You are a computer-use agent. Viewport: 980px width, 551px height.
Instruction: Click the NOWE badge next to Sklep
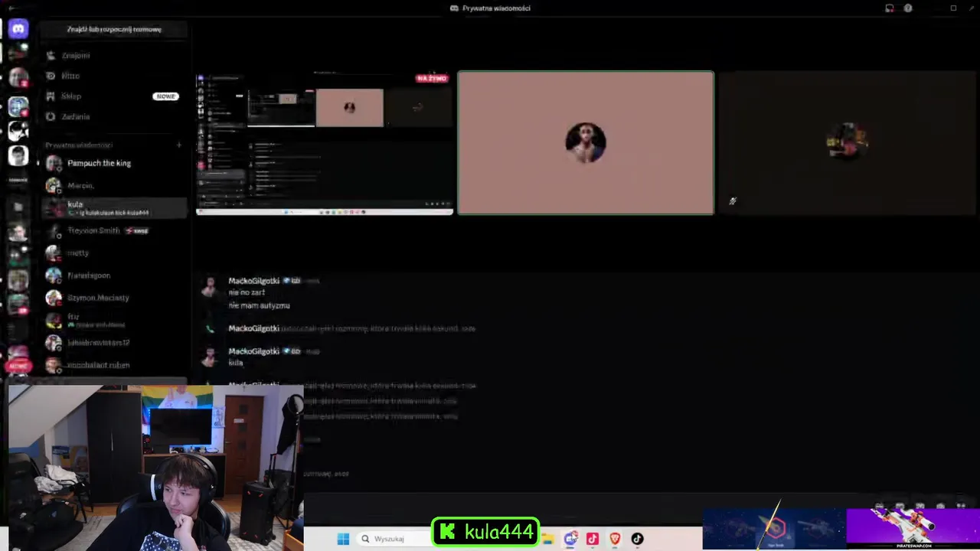pos(166,96)
